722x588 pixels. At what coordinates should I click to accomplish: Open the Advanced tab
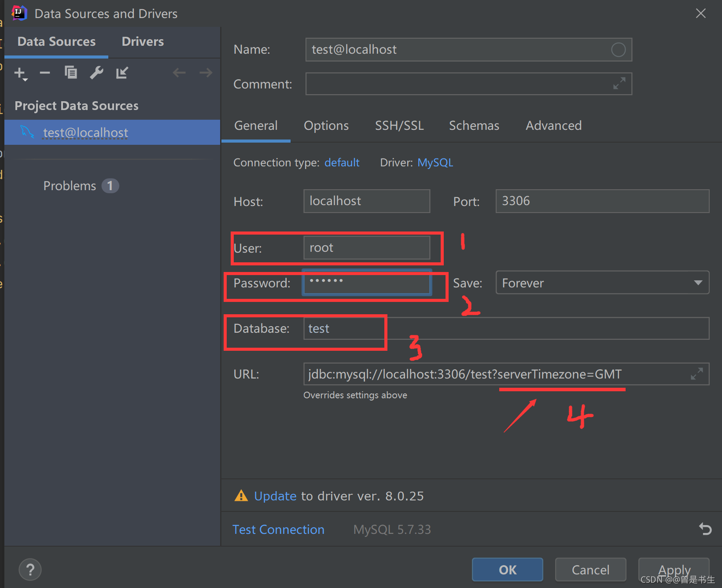[x=554, y=126]
